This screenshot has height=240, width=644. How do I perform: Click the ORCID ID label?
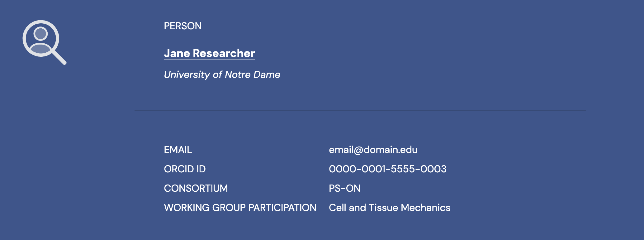(x=185, y=169)
